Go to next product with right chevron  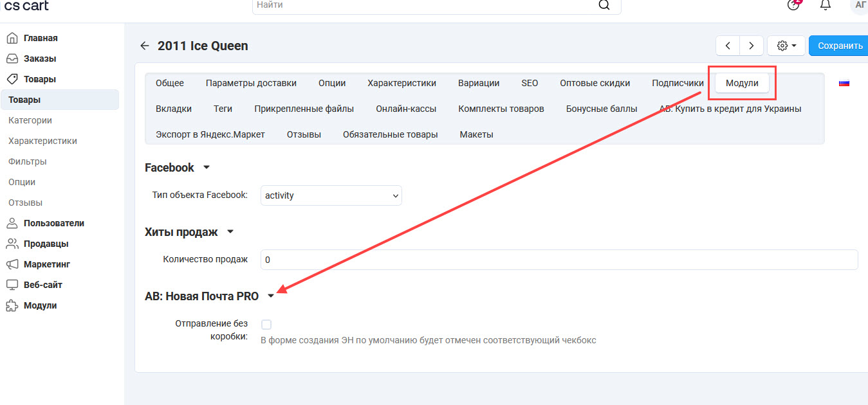[x=752, y=46]
